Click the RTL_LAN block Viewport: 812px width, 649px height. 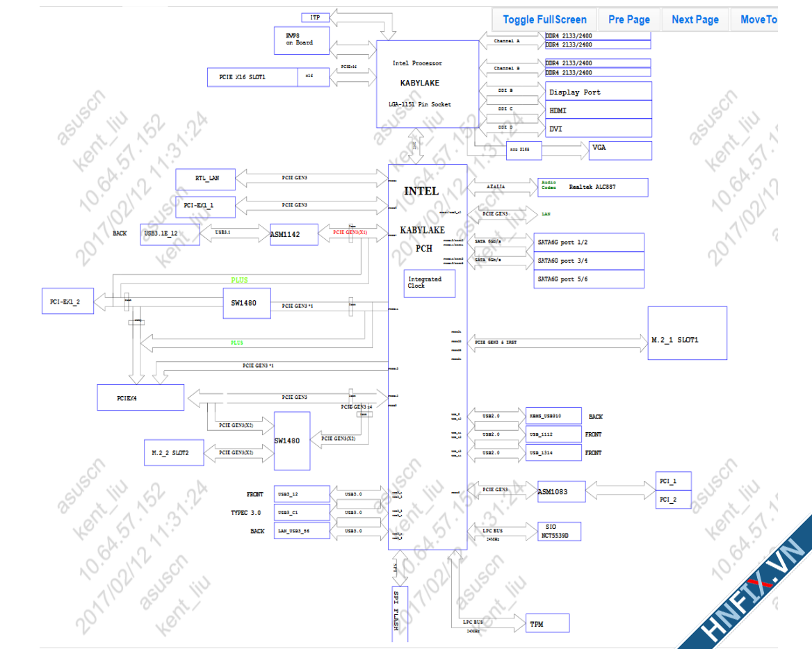[x=206, y=179]
